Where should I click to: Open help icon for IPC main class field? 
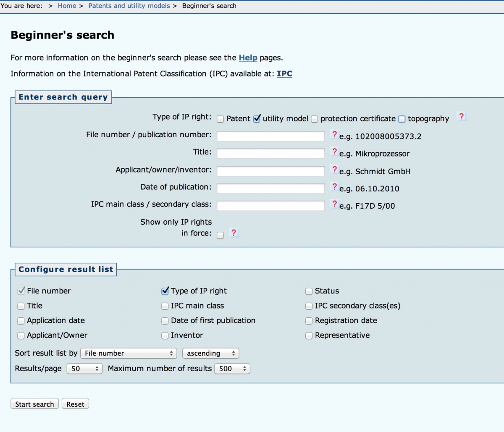pyautogui.click(x=334, y=204)
